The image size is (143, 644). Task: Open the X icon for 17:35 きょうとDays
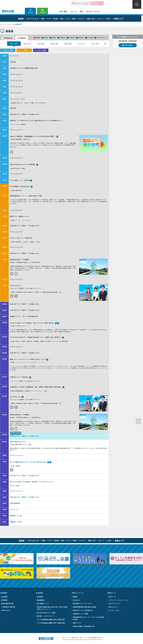[x=16, y=296]
